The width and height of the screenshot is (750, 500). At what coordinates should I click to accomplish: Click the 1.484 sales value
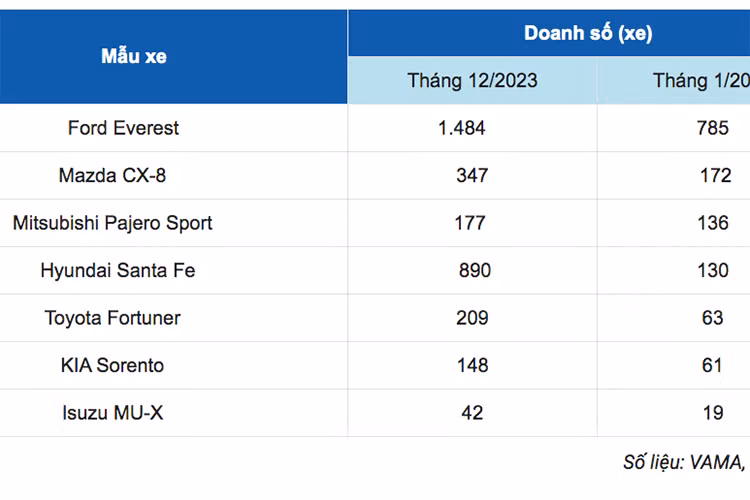click(x=462, y=128)
